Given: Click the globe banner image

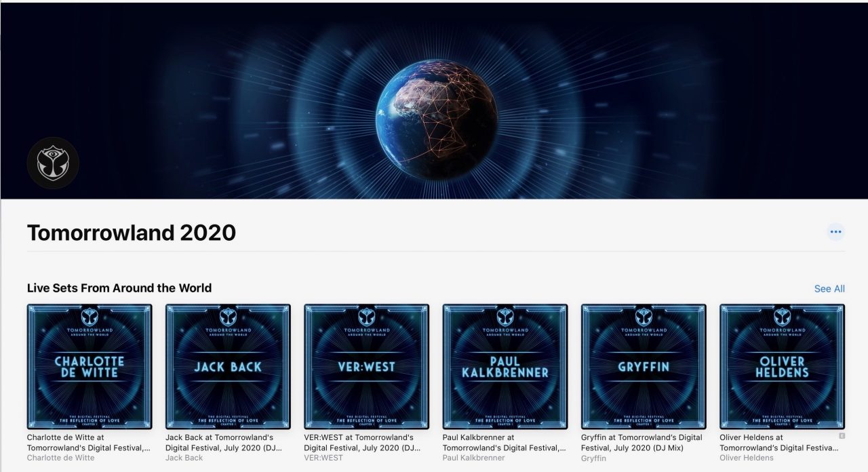Looking at the screenshot, I should point(434,101).
